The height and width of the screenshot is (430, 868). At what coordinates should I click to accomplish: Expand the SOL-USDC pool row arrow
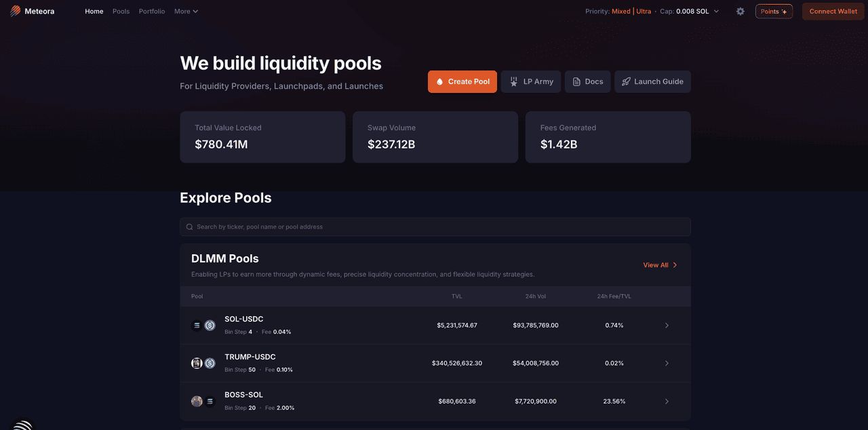[667, 326]
